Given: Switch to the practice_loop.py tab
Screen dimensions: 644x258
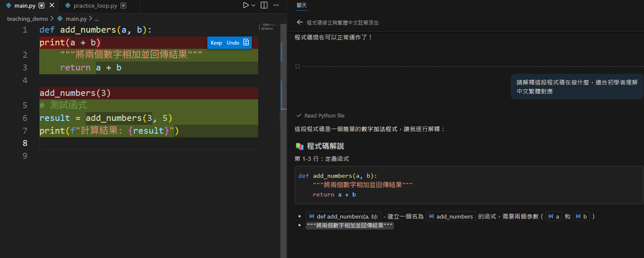Looking at the screenshot, I should coord(94,6).
